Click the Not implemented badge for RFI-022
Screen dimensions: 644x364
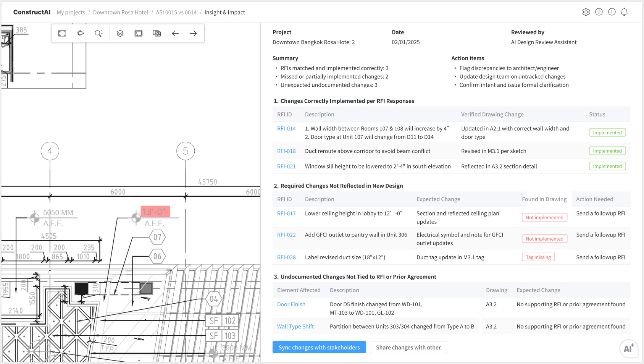coord(544,238)
